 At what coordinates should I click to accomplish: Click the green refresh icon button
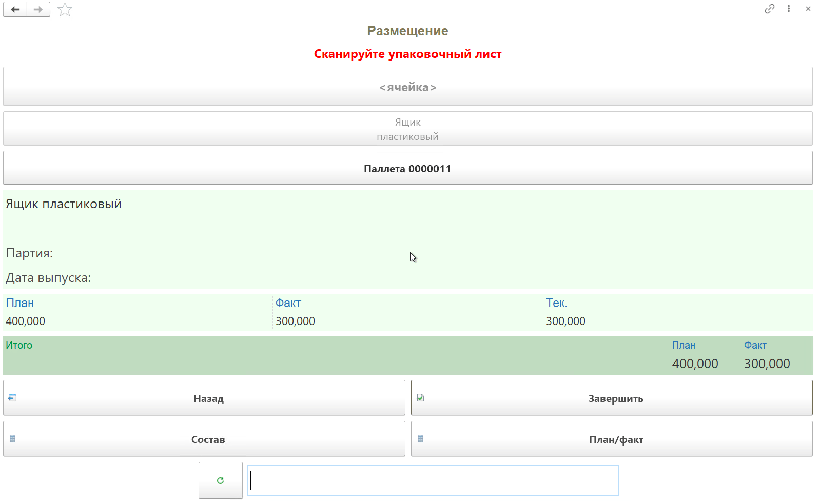pyautogui.click(x=220, y=480)
